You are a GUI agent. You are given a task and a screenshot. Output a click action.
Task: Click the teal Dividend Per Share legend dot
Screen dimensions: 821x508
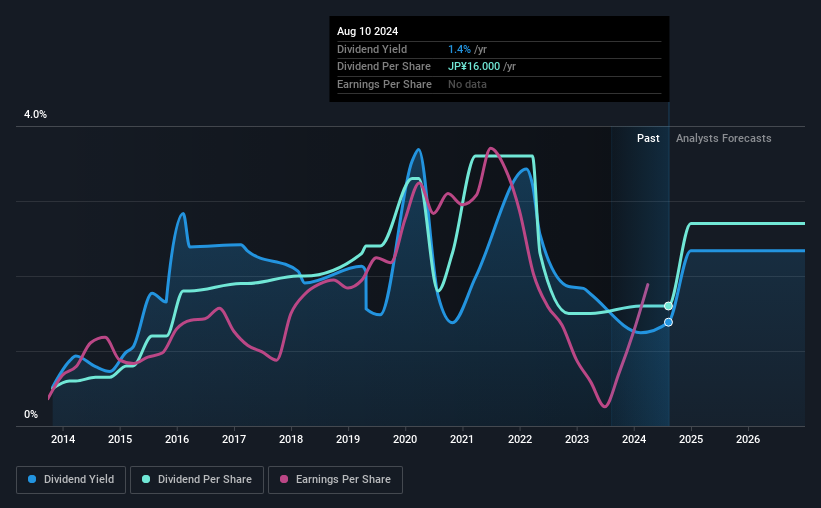click(x=146, y=479)
